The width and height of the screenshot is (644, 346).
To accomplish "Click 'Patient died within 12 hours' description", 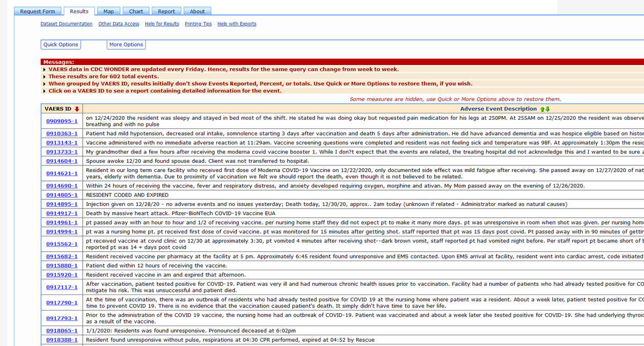I will click(x=156, y=265).
